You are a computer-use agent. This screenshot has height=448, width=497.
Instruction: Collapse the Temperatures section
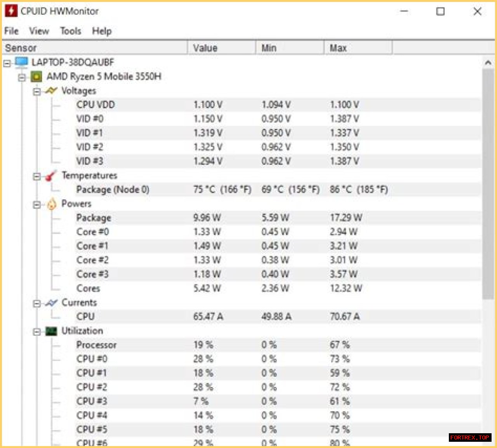[37, 176]
